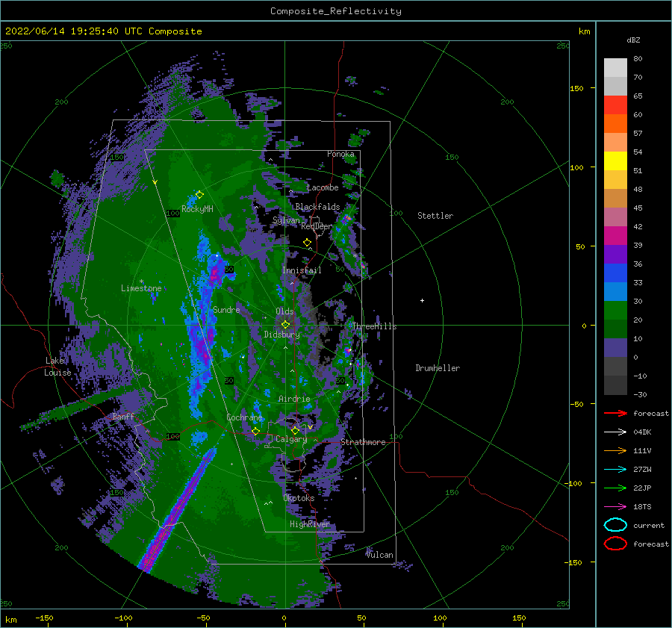Click the dBZ legend heading
The image size is (672, 628).
[633, 40]
